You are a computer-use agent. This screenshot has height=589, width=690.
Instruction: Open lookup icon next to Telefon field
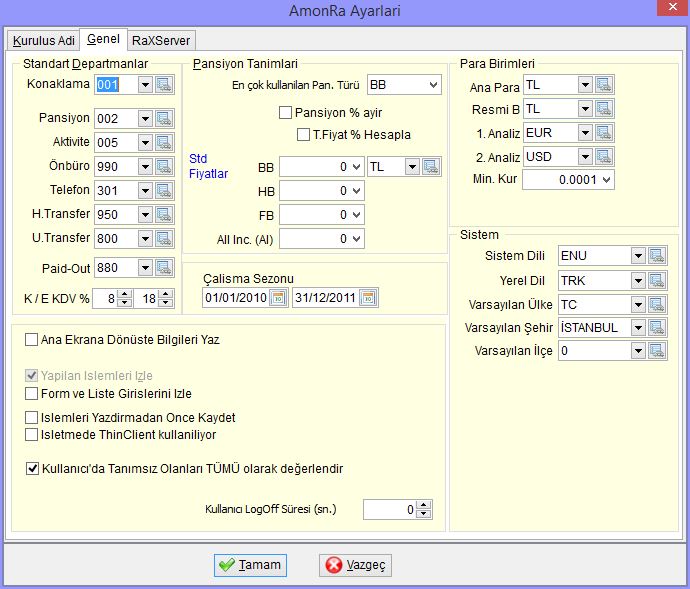click(x=164, y=191)
